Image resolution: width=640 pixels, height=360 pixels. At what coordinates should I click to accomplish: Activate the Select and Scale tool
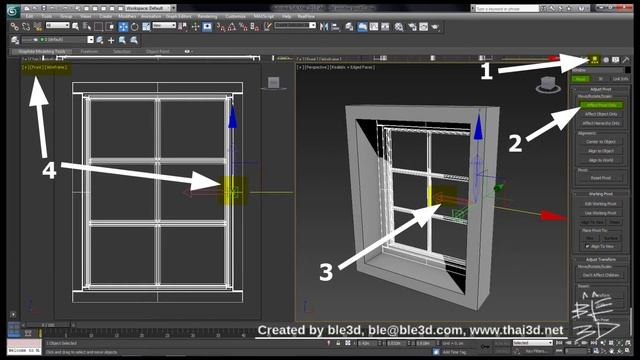[x=146, y=27]
